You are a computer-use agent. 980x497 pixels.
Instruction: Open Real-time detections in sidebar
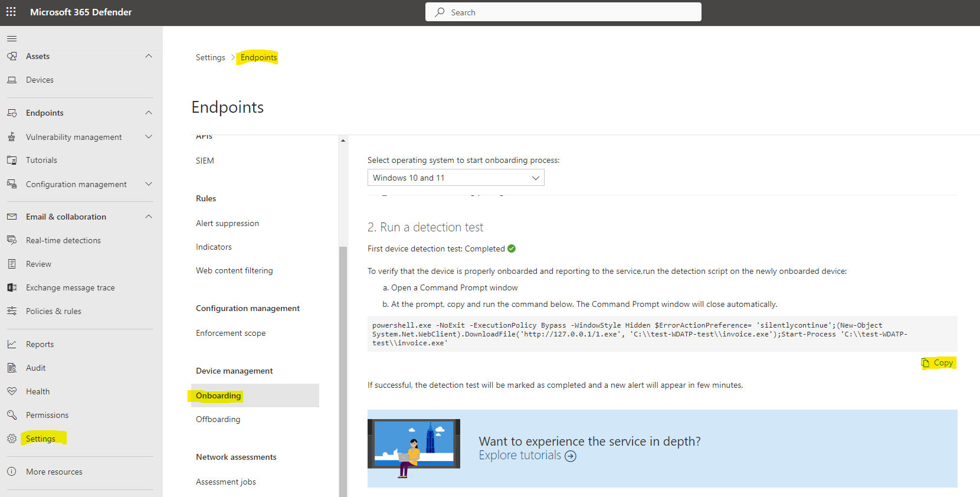click(x=63, y=240)
